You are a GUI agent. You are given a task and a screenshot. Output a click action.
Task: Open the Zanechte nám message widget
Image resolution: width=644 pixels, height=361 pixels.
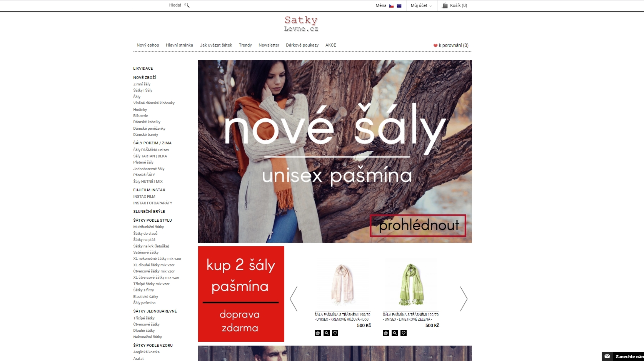click(623, 356)
